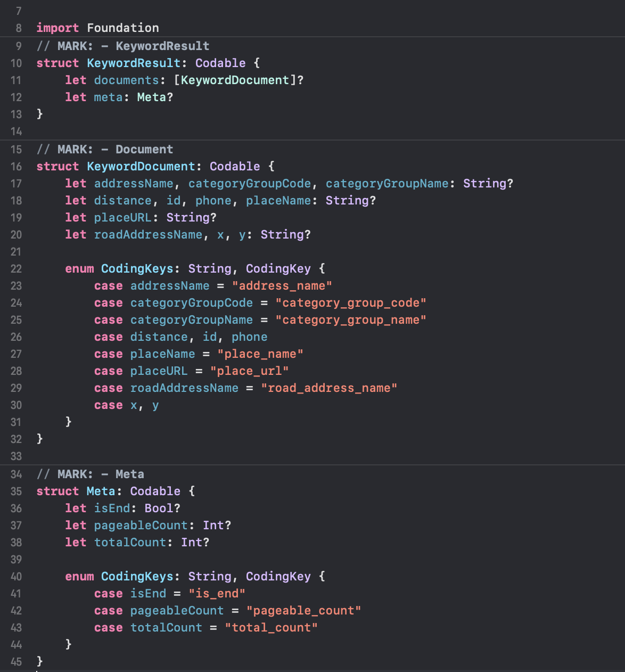Click the "category_group_code" string literal

pyautogui.click(x=351, y=302)
